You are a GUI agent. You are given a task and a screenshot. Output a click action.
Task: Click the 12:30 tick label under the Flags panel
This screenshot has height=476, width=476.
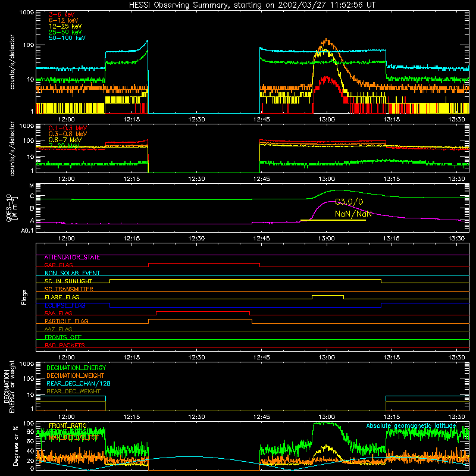point(196,358)
